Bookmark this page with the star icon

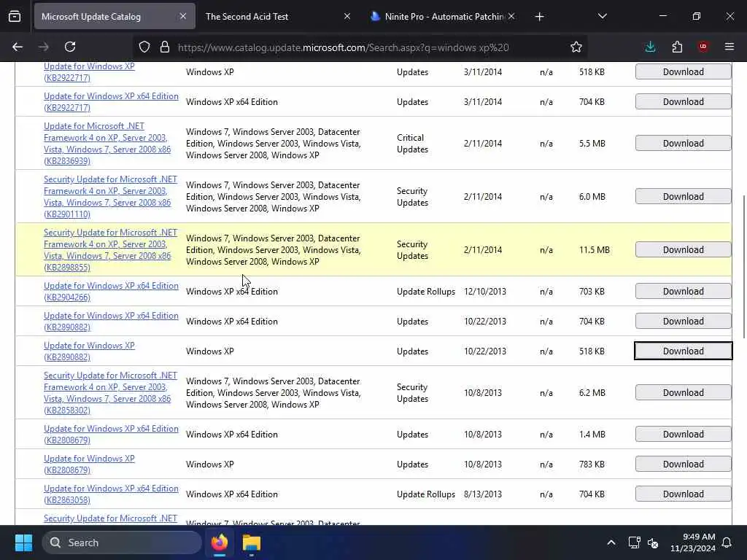[x=576, y=47]
